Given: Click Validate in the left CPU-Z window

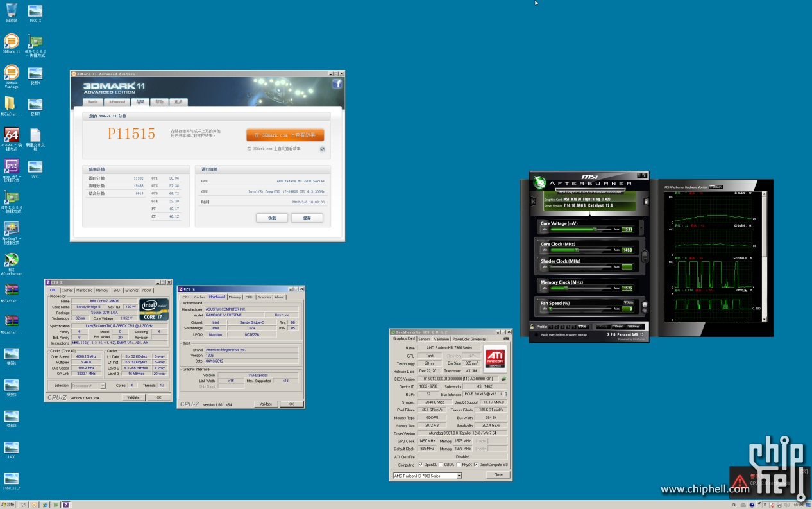Looking at the screenshot, I should (x=133, y=397).
